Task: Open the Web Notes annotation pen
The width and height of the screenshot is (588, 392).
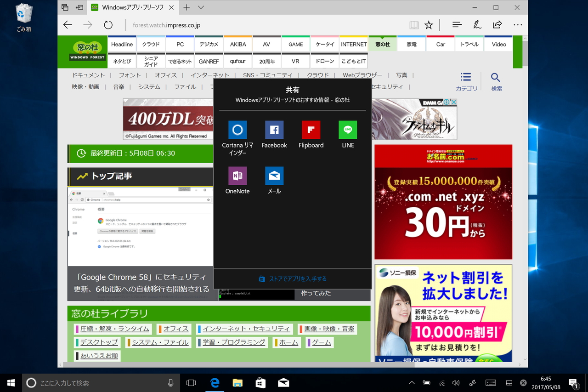Action: (478, 25)
